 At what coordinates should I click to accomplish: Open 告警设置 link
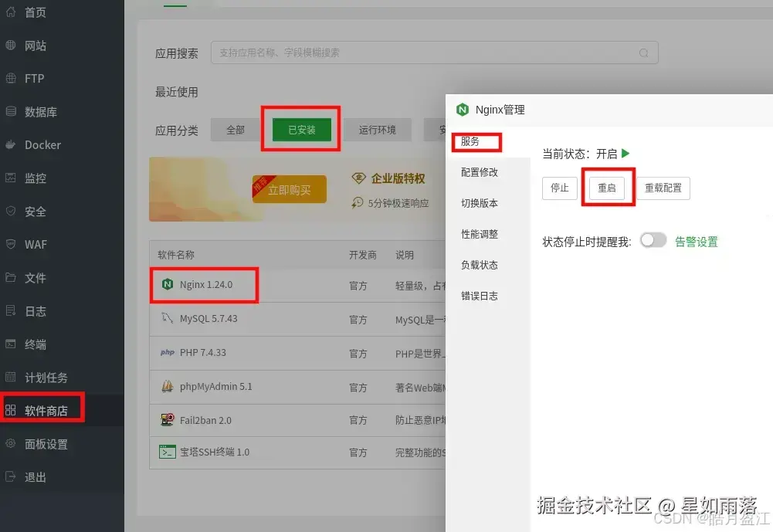coord(698,240)
